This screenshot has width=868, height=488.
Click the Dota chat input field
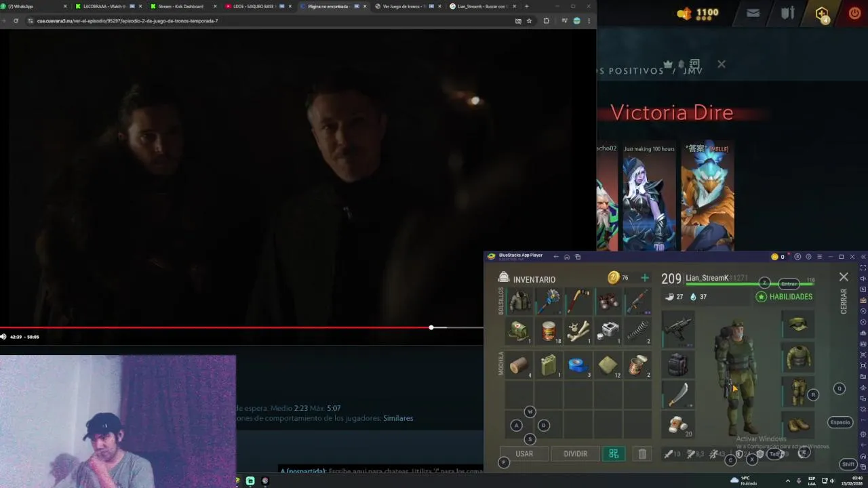point(382,470)
